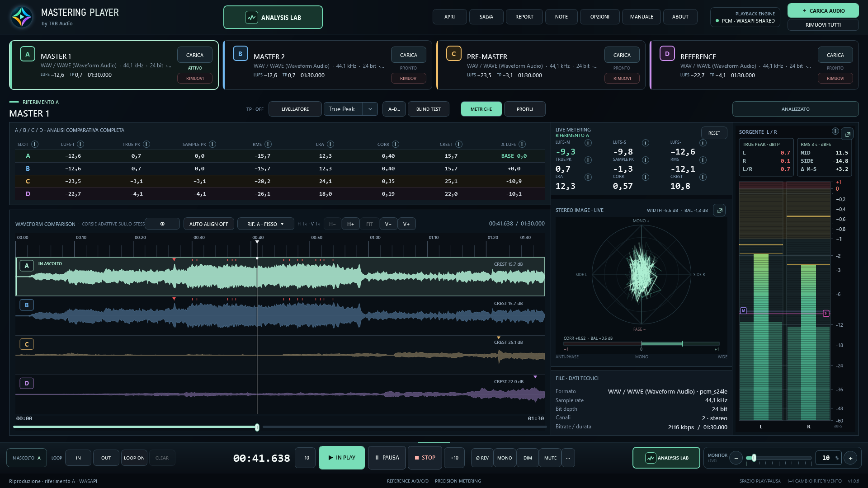Viewport: 868px width, 488px height.
Task: Click the playback position progress bar
Action: tap(280, 427)
